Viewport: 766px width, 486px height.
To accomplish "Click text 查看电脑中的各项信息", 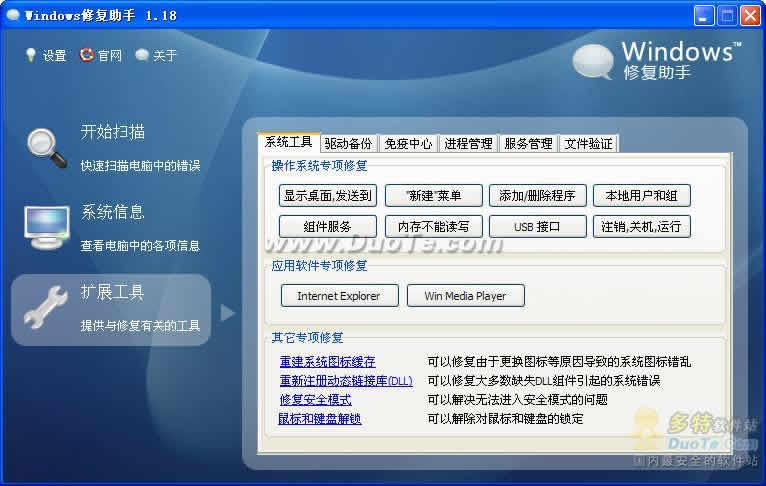I will (x=140, y=246).
